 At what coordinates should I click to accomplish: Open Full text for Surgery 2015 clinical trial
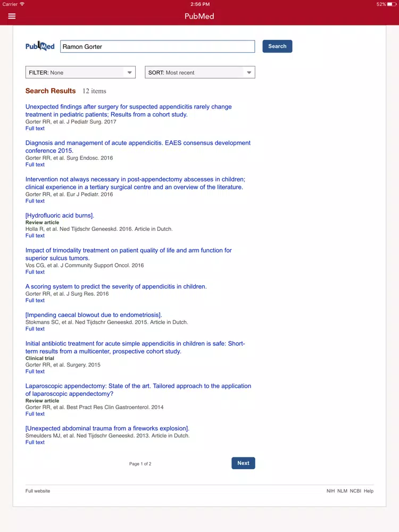35,371
